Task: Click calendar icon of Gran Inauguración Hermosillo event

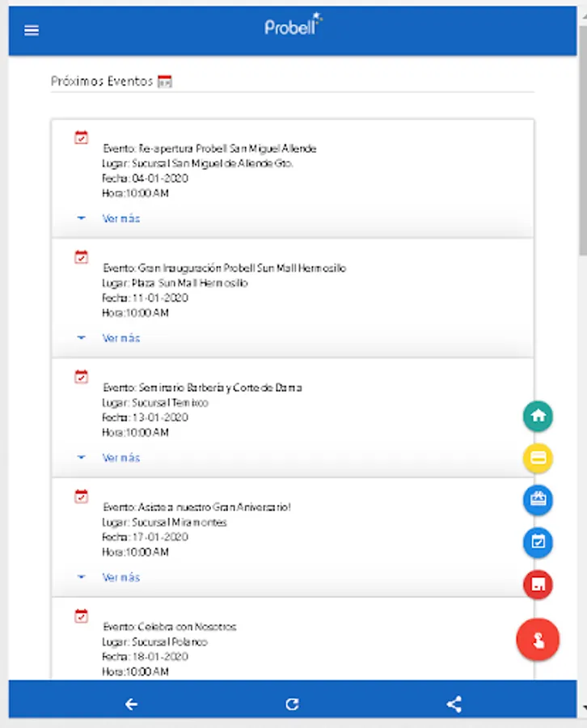Action: (81, 256)
